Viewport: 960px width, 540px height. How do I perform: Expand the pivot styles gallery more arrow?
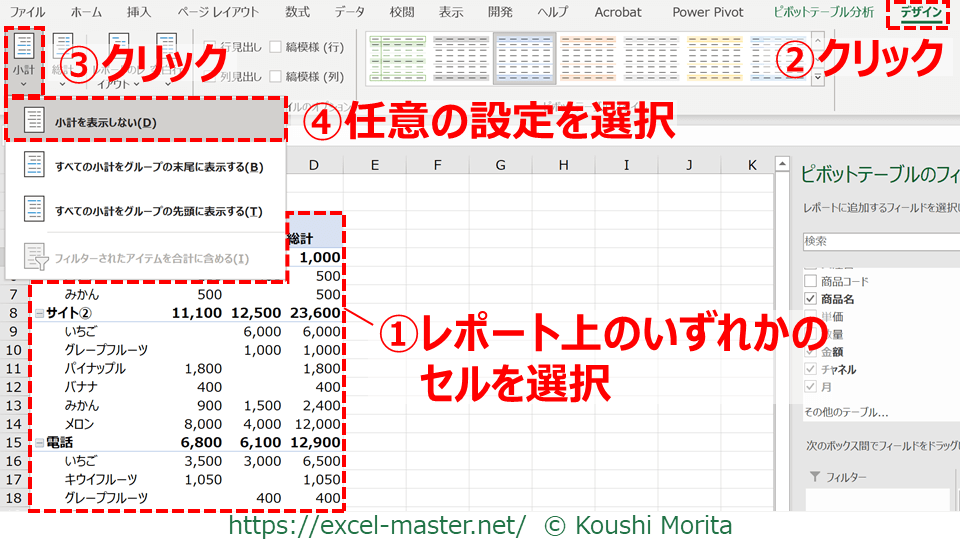pyautogui.click(x=817, y=76)
